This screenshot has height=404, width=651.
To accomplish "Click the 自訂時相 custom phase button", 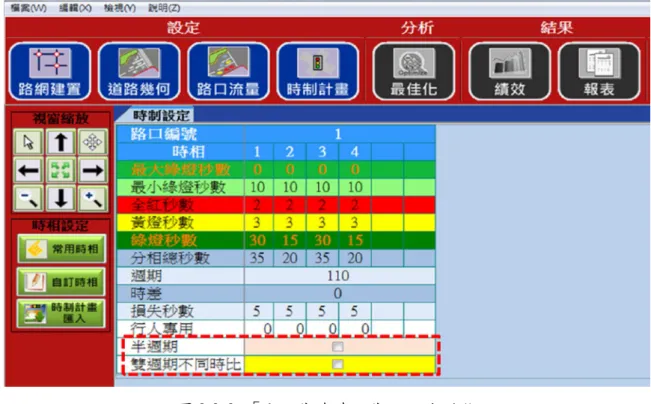I will [61, 282].
